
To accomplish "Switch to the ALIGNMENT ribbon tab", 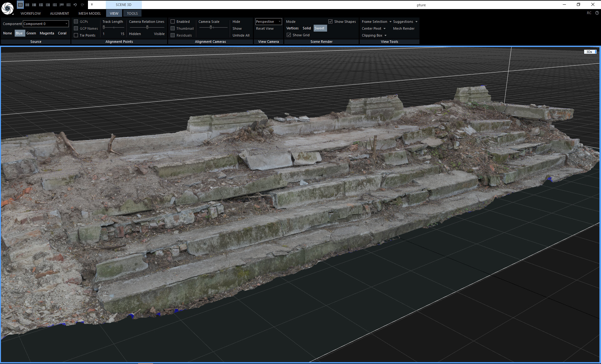I will coord(59,13).
